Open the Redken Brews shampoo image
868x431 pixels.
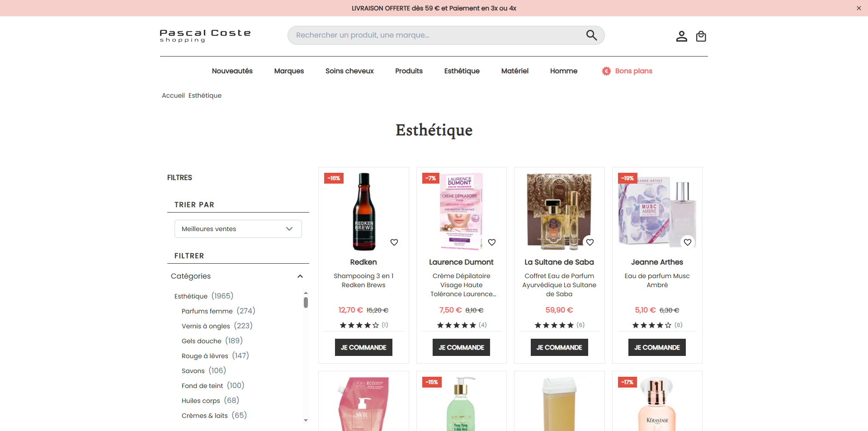click(364, 212)
